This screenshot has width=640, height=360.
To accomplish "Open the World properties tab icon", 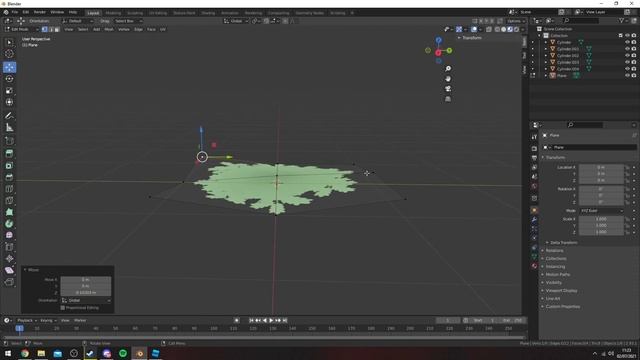I will [x=534, y=186].
